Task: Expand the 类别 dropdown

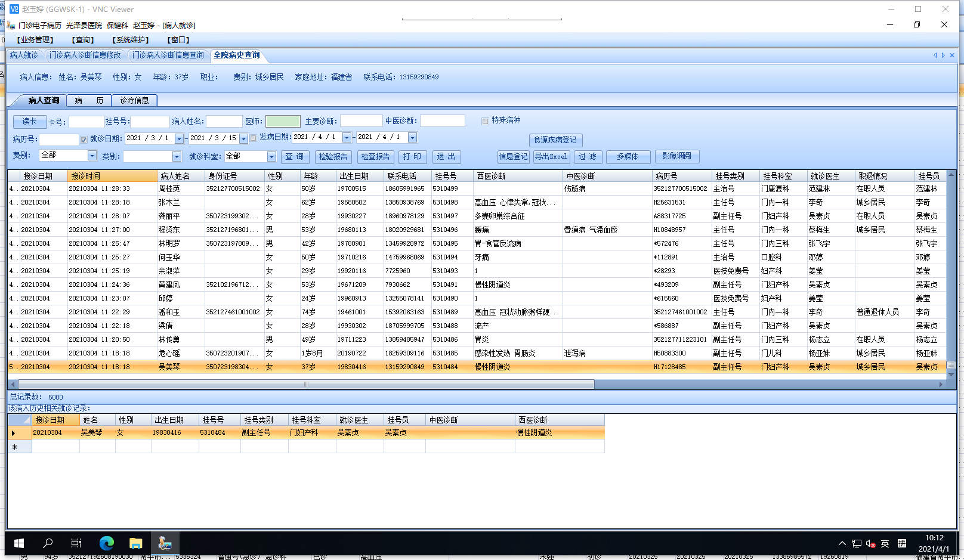Action: tap(177, 157)
